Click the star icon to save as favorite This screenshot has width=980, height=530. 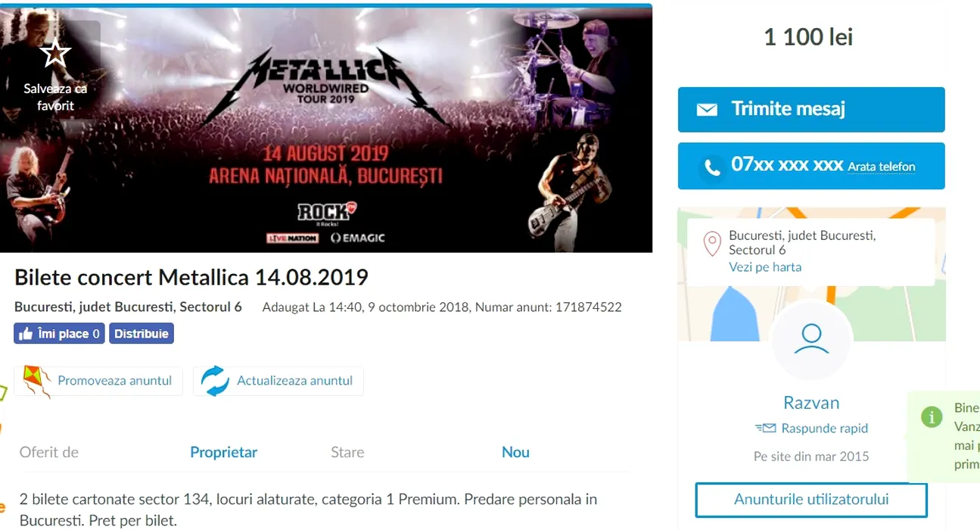coord(55,54)
